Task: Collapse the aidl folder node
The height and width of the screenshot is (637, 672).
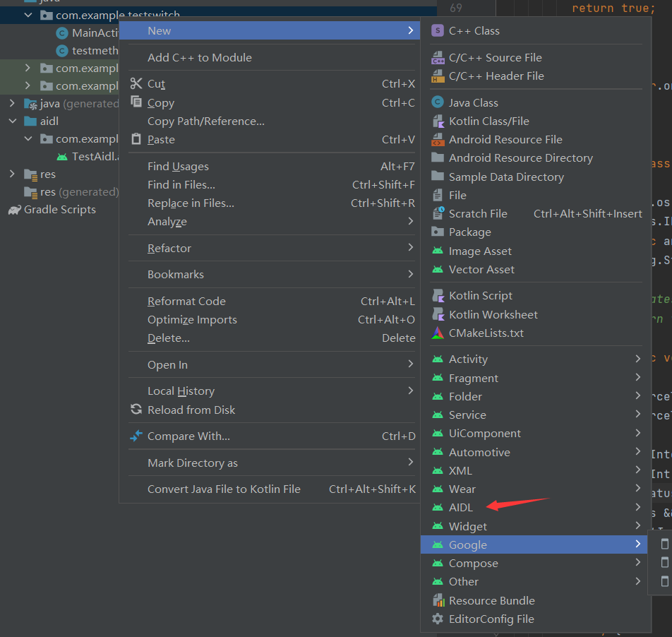Action: pyautogui.click(x=12, y=121)
